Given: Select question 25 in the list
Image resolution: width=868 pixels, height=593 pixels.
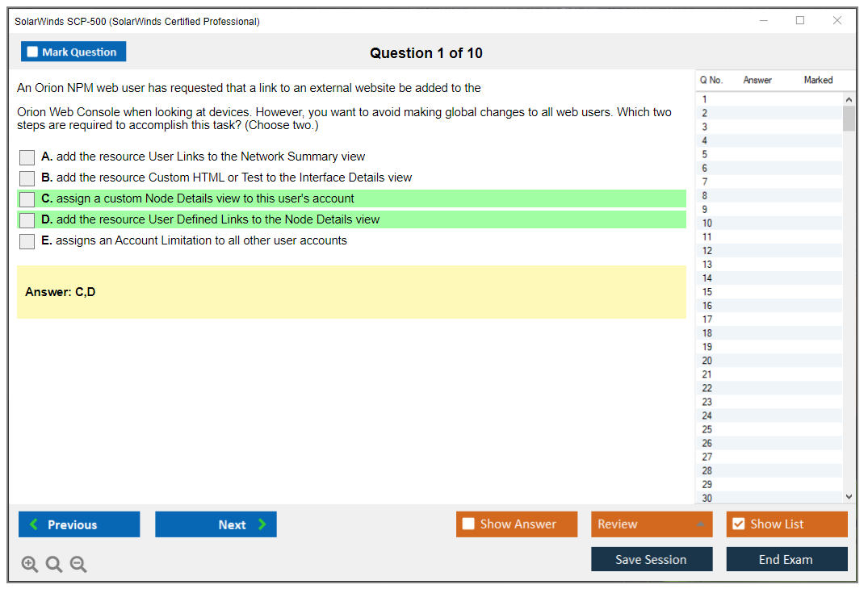Looking at the screenshot, I should pyautogui.click(x=707, y=429).
